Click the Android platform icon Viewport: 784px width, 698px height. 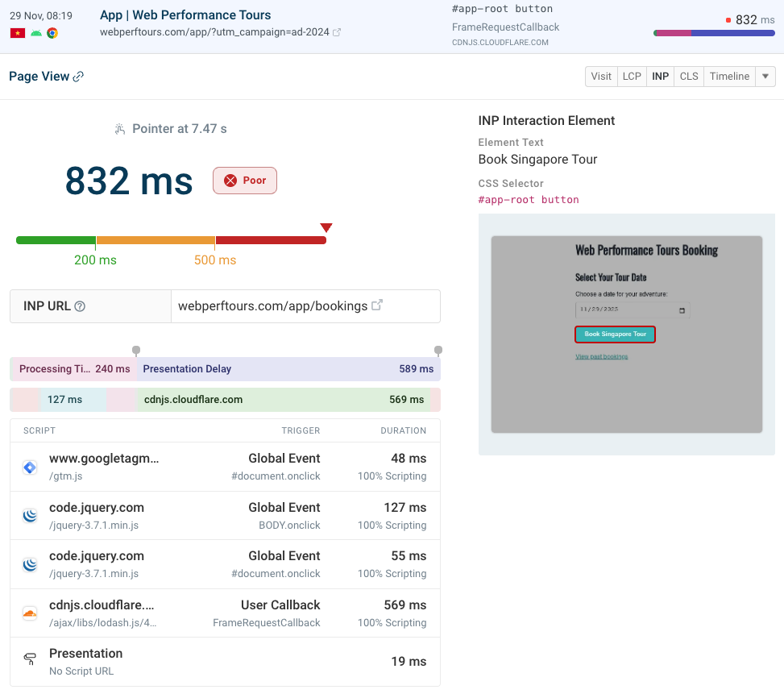point(36,33)
